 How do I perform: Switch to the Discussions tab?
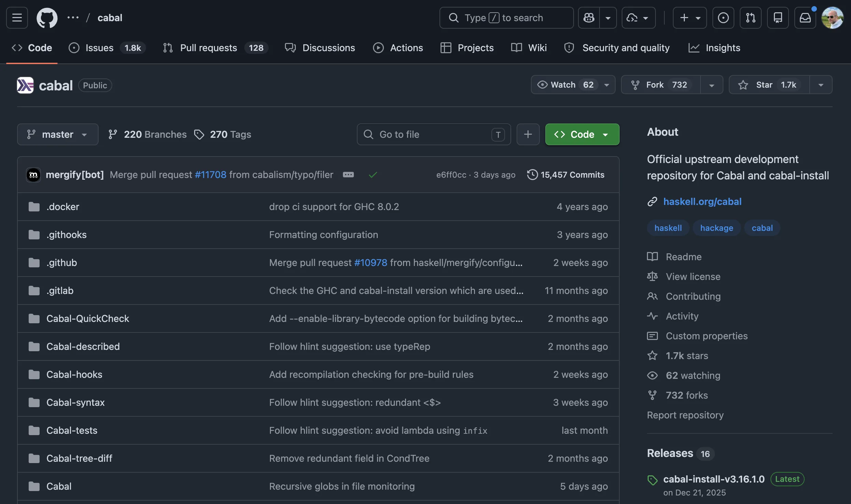(320, 48)
